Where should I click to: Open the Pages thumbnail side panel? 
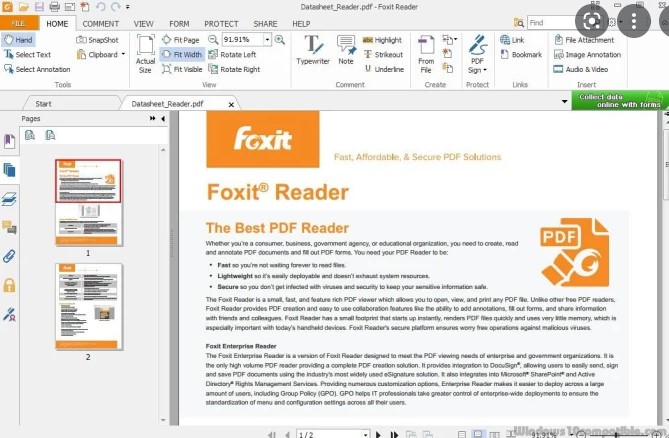tap(9, 170)
